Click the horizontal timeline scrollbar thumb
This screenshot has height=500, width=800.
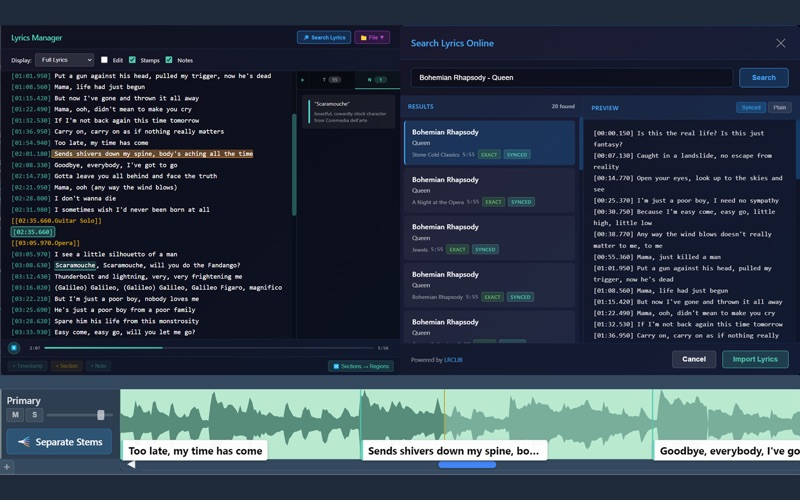click(467, 465)
